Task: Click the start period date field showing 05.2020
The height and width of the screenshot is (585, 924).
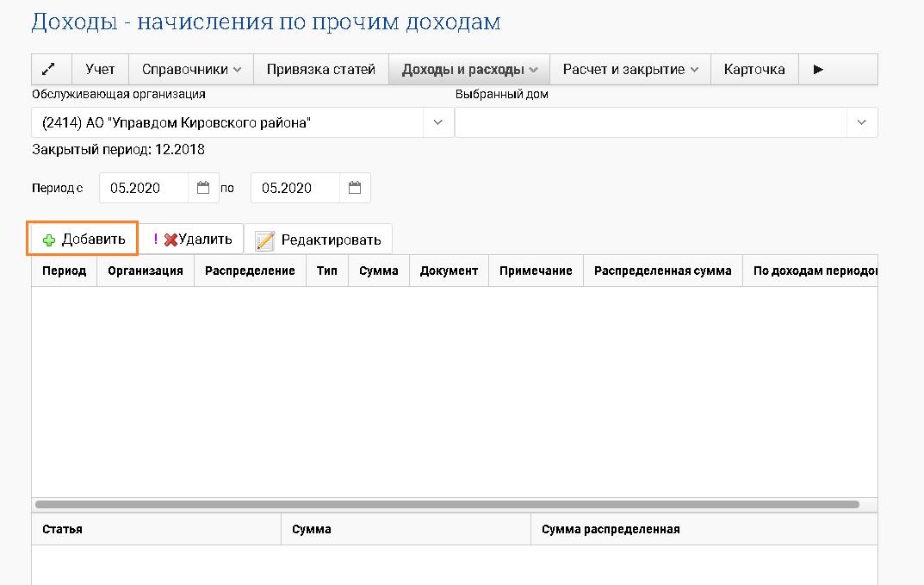Action: (142, 187)
